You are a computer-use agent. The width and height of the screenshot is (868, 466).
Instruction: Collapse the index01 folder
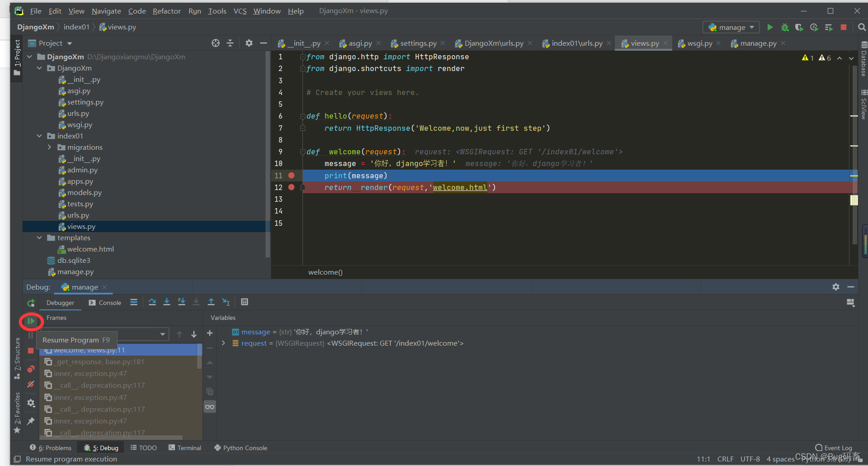click(x=40, y=136)
